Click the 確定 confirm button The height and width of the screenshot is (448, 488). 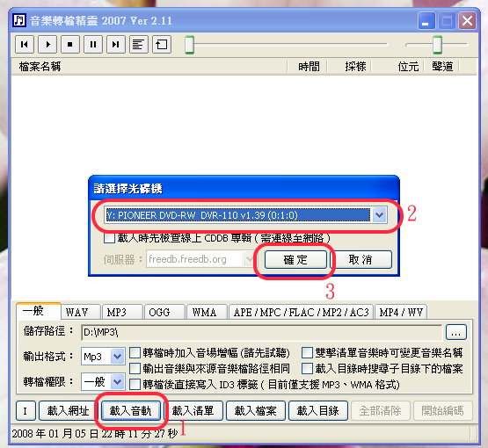pyautogui.click(x=295, y=259)
